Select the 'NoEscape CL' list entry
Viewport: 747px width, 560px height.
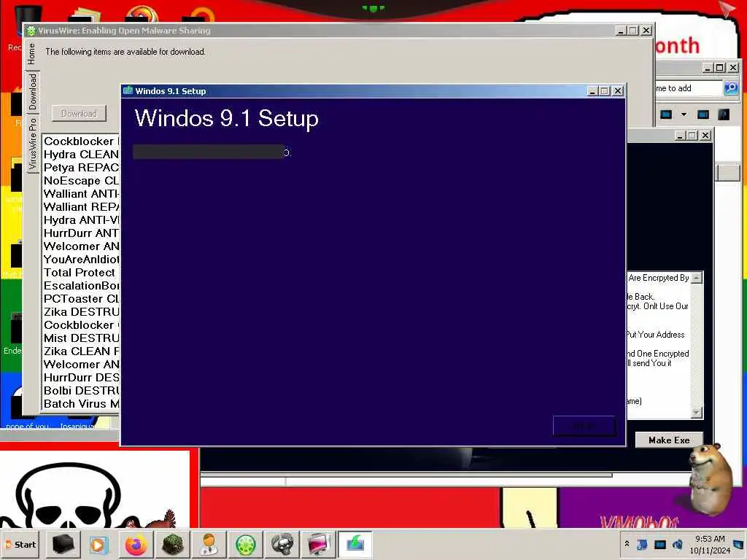coord(81,181)
